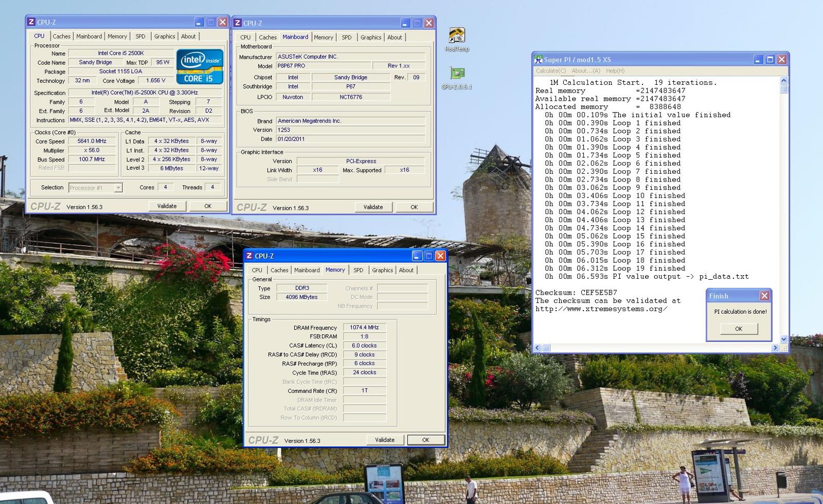Click OK in the Mainboard window

414,207
